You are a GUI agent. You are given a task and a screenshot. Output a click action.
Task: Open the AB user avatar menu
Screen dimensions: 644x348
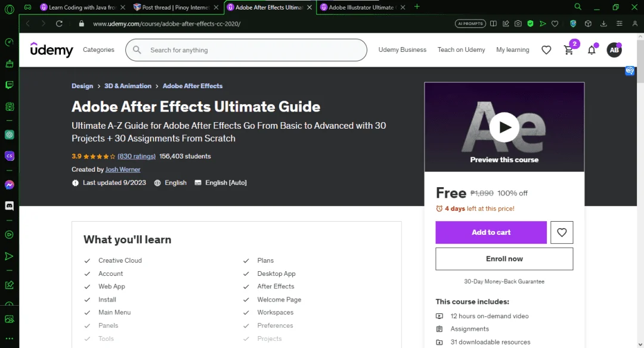click(614, 50)
